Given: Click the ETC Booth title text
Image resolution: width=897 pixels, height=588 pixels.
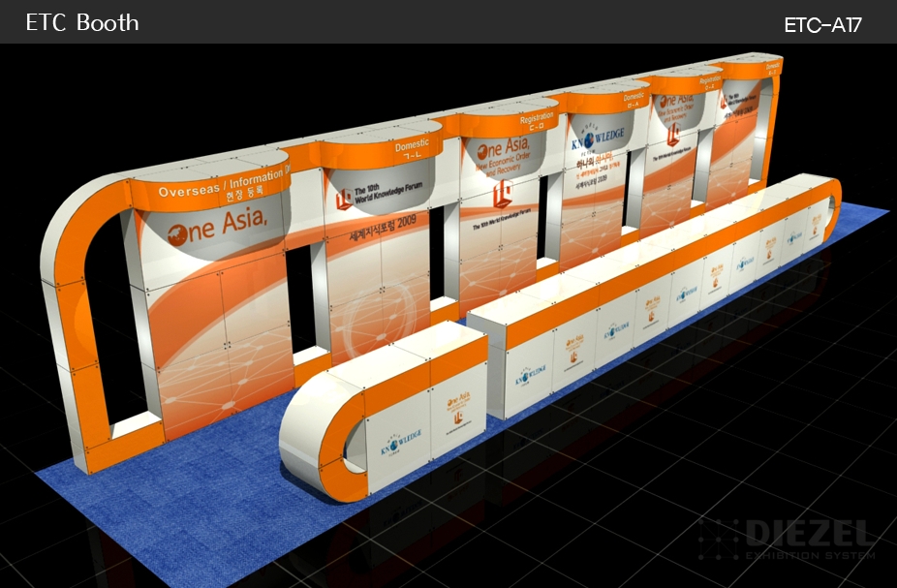Looking at the screenshot, I should [x=82, y=23].
